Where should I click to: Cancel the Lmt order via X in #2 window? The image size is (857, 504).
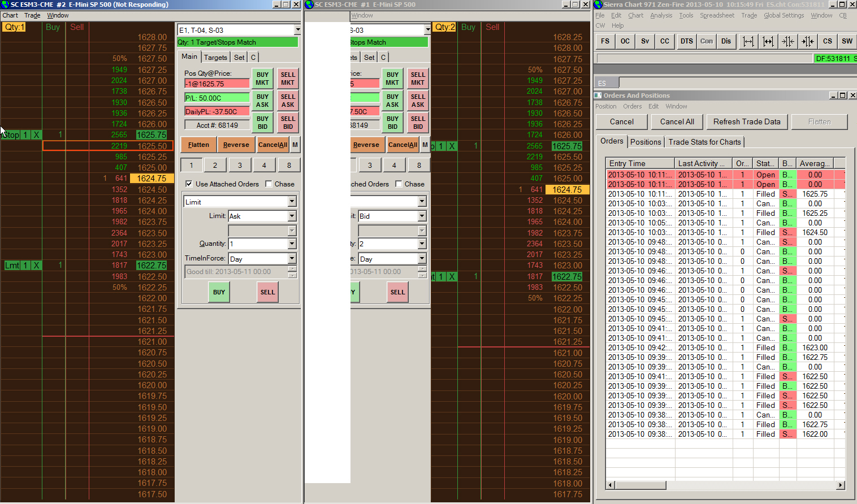(x=36, y=266)
